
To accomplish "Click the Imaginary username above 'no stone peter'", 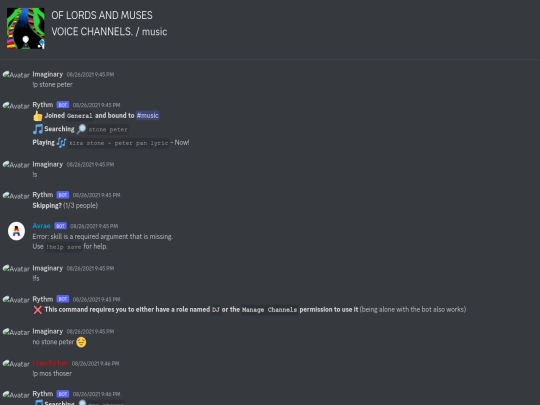I will (x=48, y=331).
